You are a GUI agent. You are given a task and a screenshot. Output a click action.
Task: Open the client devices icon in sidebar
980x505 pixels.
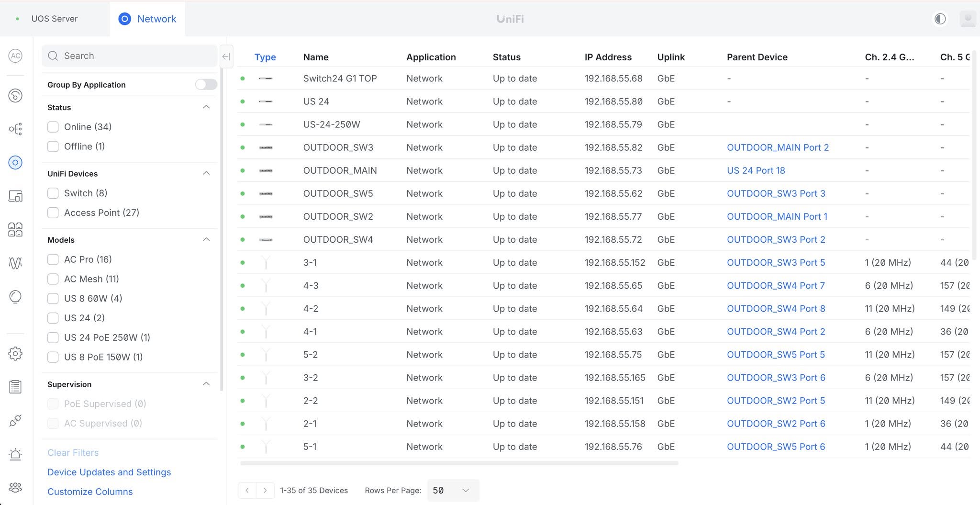point(15,196)
